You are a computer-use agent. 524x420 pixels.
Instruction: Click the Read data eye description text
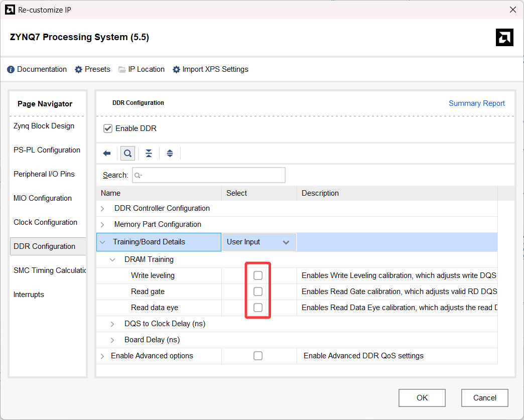[x=400, y=308]
